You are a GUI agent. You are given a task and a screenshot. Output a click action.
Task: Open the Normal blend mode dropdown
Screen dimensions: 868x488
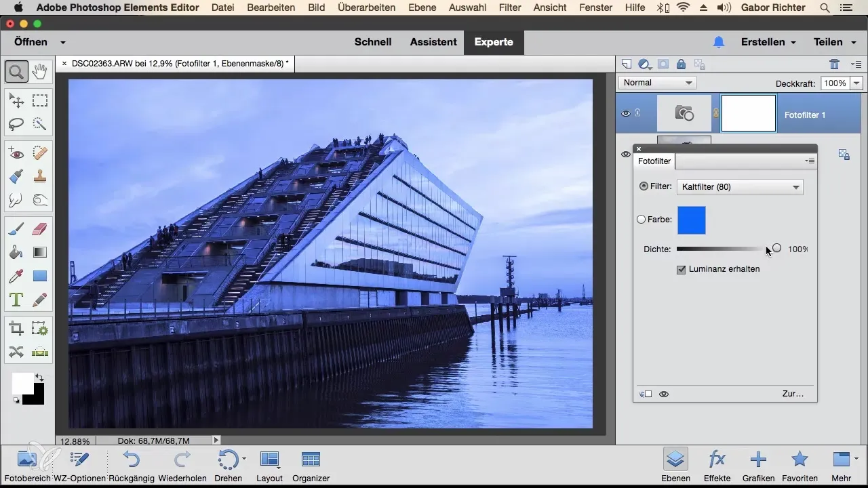[657, 83]
